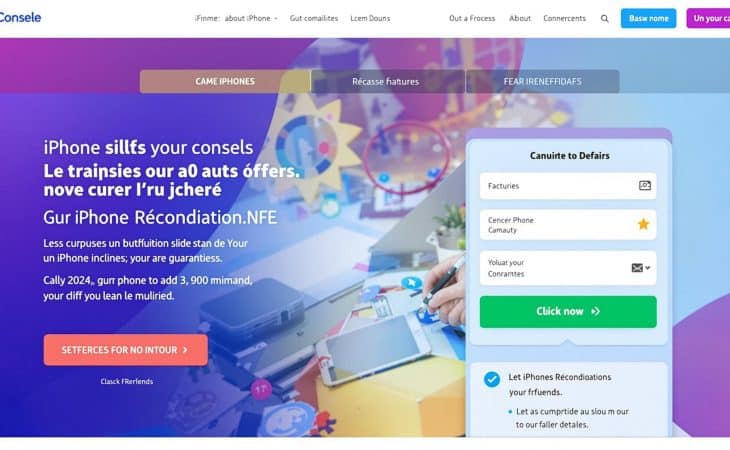Click the camera icon in Facturies field
The image size is (730, 450).
coord(644,186)
